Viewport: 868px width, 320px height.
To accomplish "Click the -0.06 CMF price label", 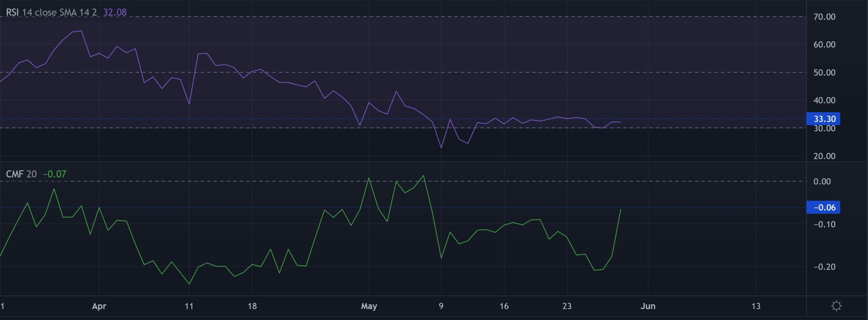I will point(823,207).
